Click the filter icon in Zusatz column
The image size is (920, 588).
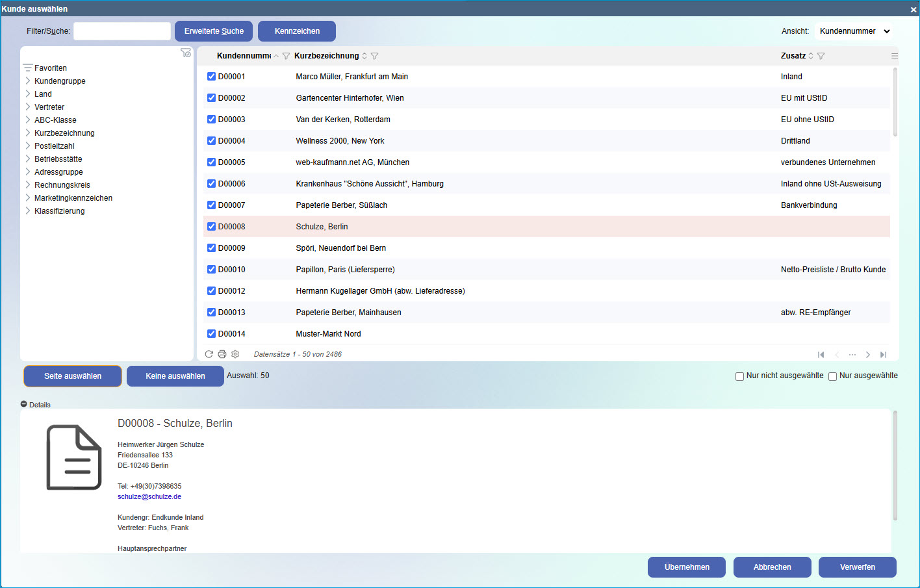(821, 56)
